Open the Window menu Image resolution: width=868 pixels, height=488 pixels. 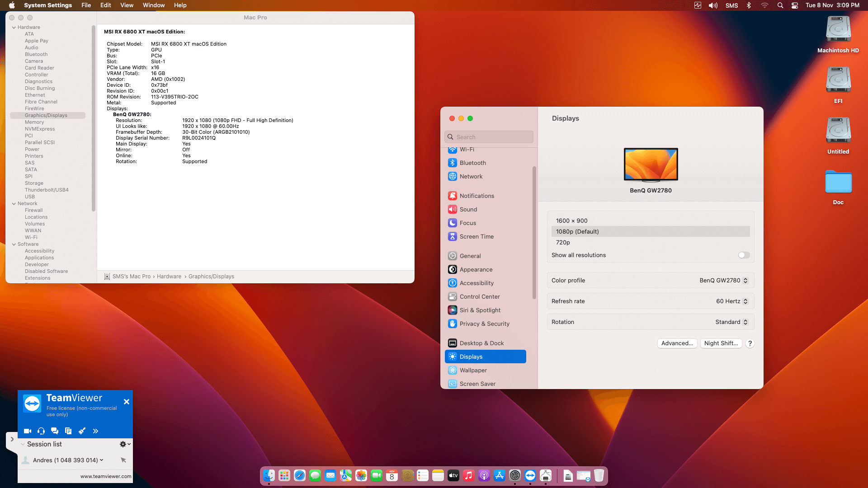pos(154,5)
